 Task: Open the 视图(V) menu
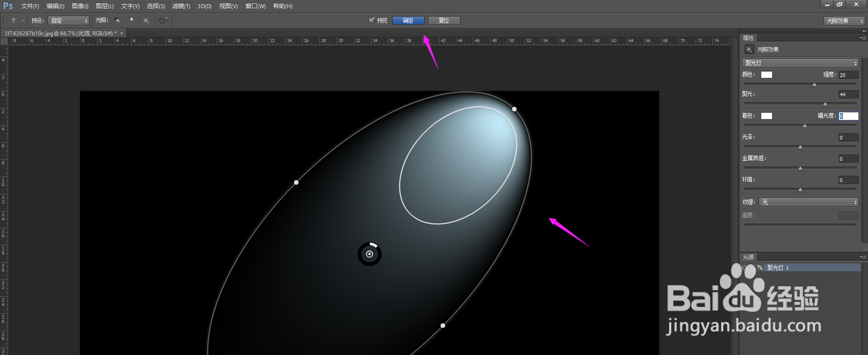[228, 6]
